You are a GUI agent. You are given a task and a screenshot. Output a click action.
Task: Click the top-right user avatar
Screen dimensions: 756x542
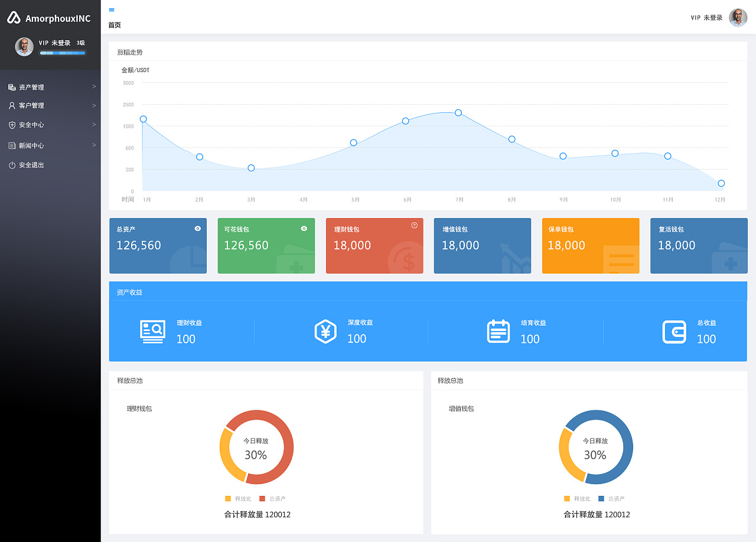pyautogui.click(x=738, y=18)
